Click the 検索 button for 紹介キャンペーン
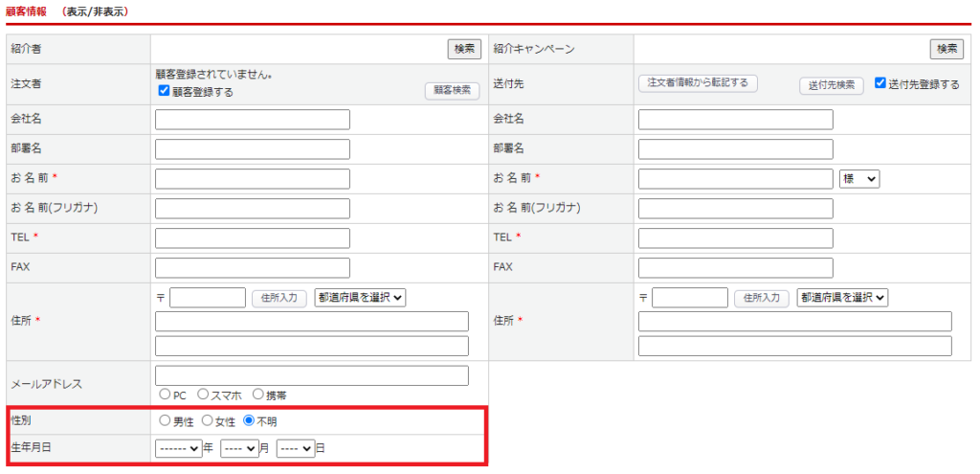980x474 pixels. pyautogui.click(x=947, y=49)
